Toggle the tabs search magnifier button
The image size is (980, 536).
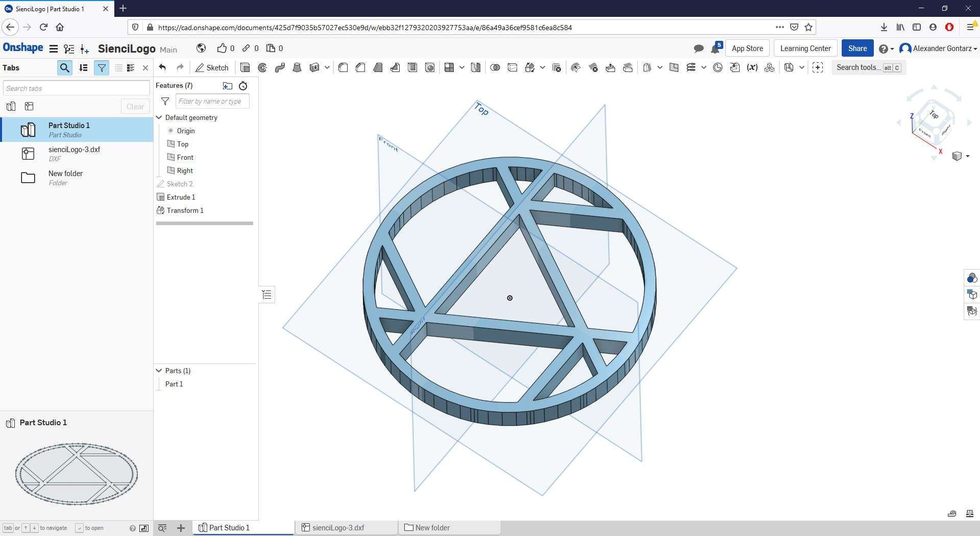[64, 67]
